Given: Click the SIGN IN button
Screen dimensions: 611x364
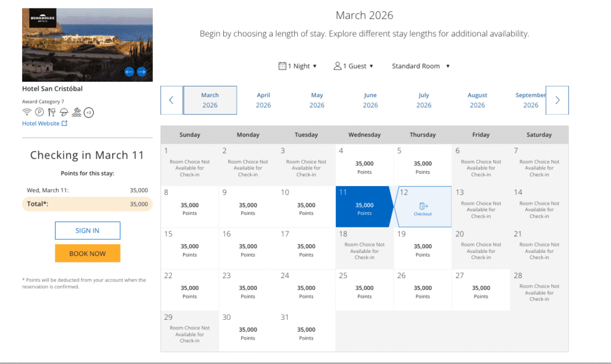Looking at the screenshot, I should [87, 230].
